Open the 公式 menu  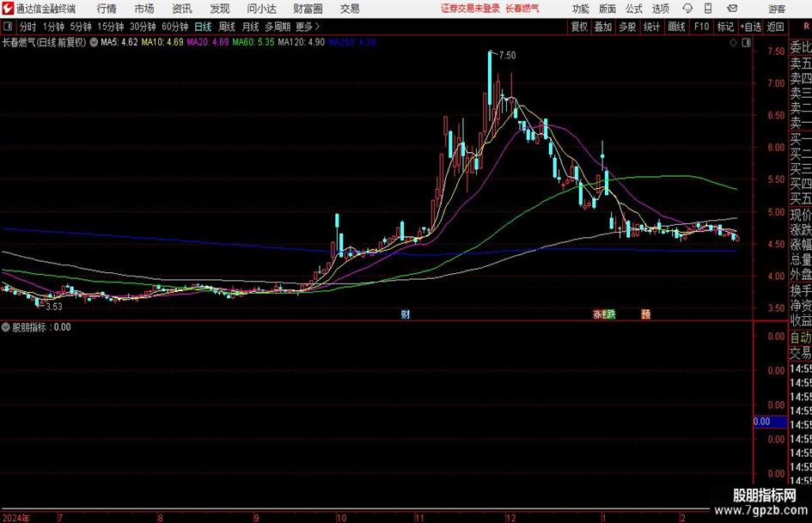(x=634, y=9)
